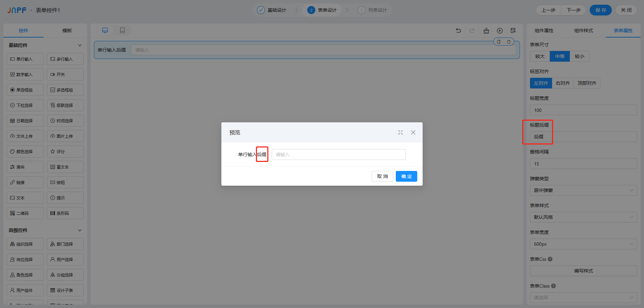
Task: Click the clear canvas broom icon
Action: pyautogui.click(x=486, y=30)
